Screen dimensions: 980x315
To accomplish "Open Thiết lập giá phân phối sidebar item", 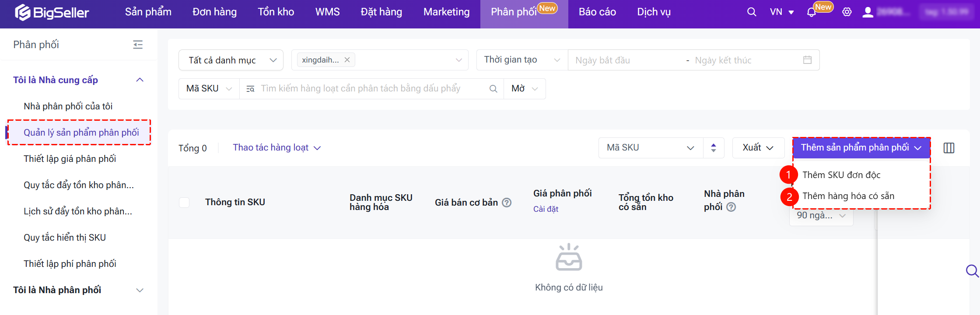I will [x=70, y=159].
